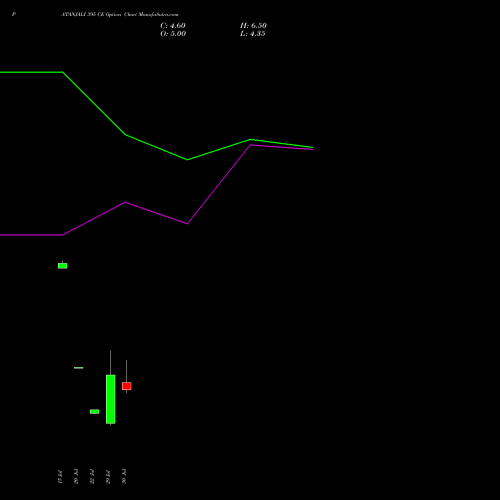Select the small green candle for 22 Jul
Screen dimensions: 500x500
click(95, 411)
